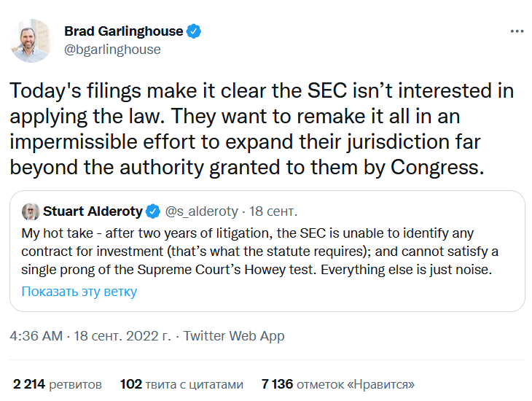Click "Показать эту ветку" thread link

pos(79,292)
